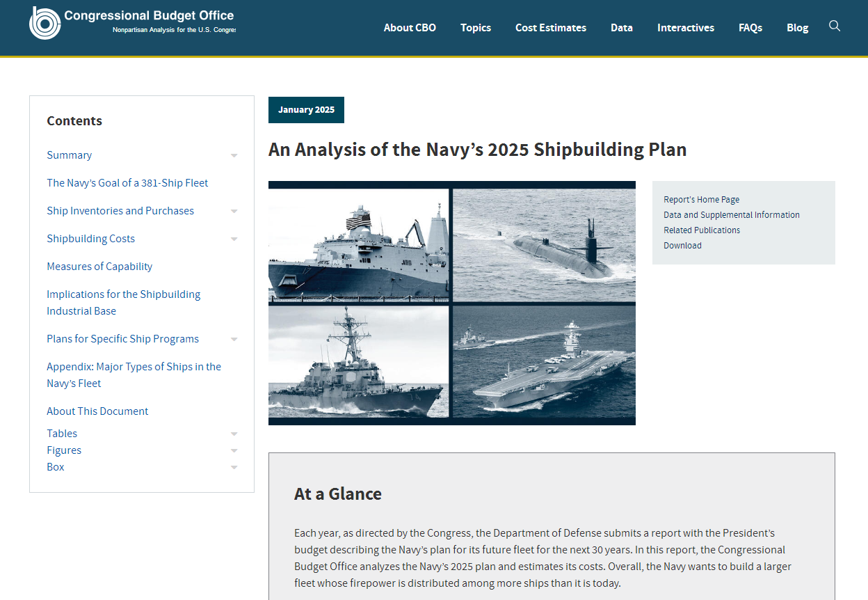Click the Congressional Budget Office logo

132,22
